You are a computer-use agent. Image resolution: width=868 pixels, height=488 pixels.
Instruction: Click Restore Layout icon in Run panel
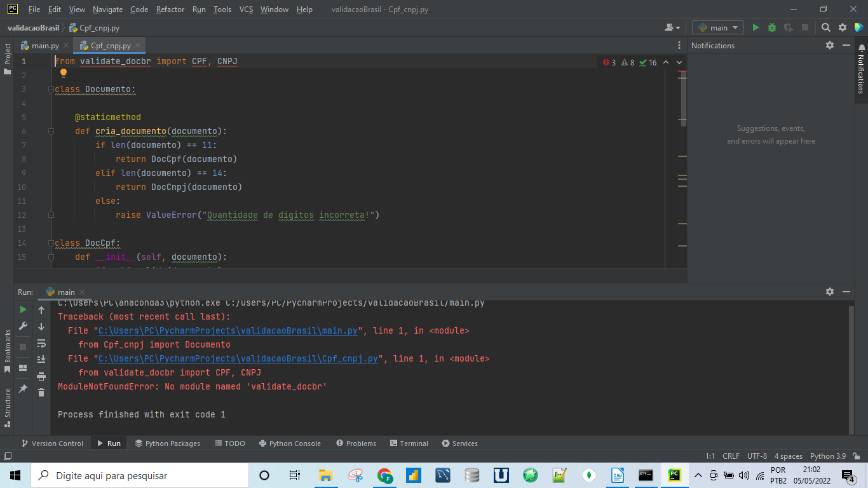coord(23,367)
